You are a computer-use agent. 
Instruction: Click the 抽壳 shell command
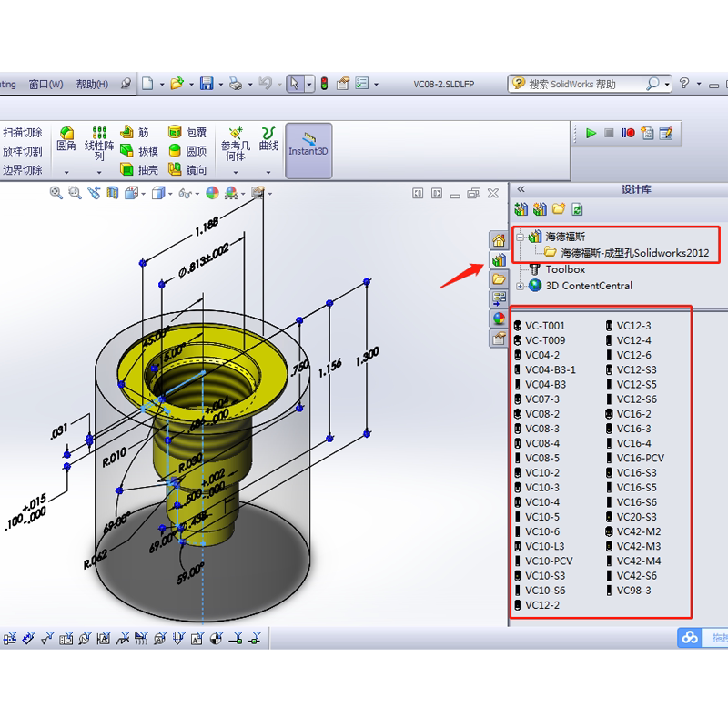coord(139,170)
